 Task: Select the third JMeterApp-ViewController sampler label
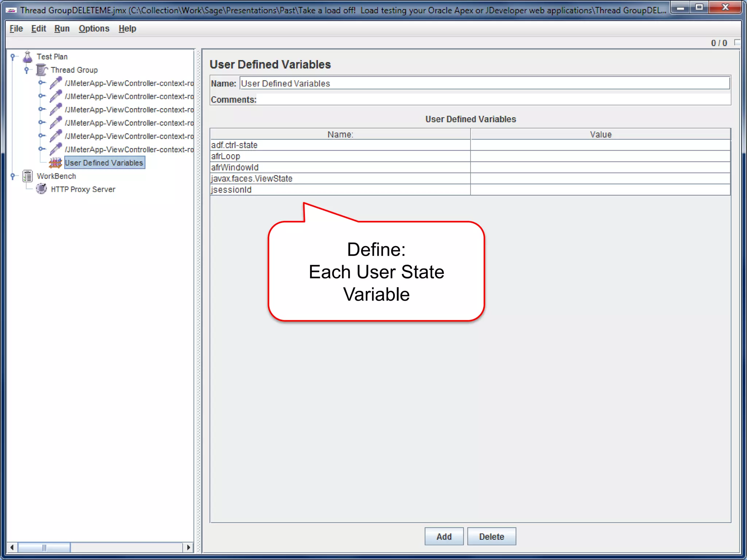coord(129,110)
